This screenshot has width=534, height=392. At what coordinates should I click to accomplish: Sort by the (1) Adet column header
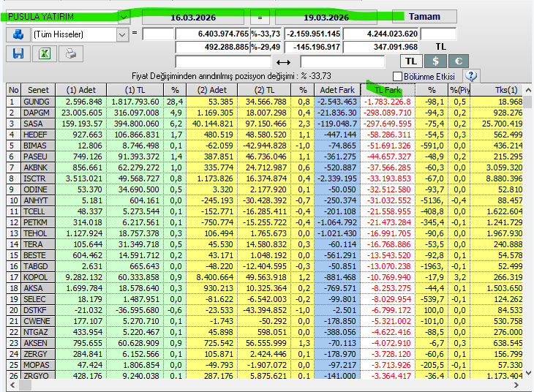click(x=81, y=90)
